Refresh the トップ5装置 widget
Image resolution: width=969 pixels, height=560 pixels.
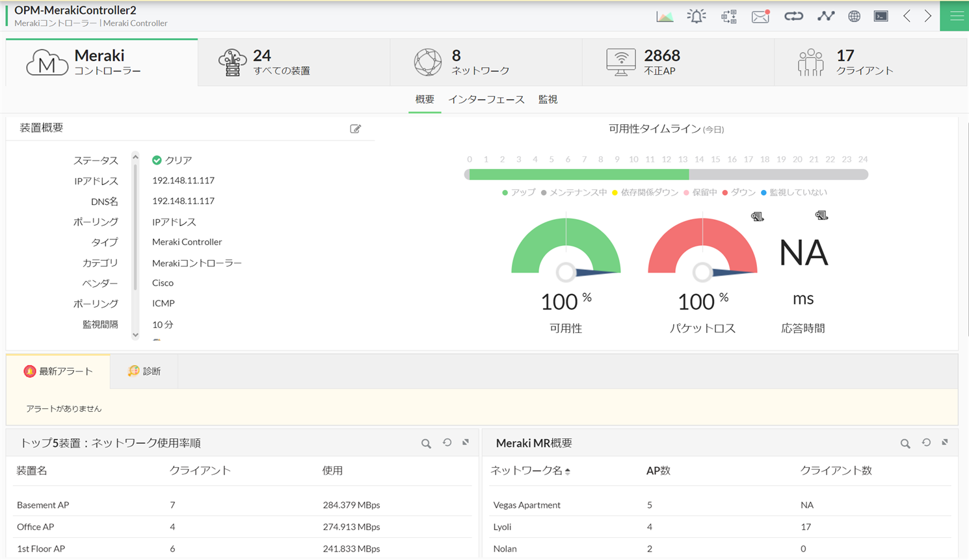447,443
